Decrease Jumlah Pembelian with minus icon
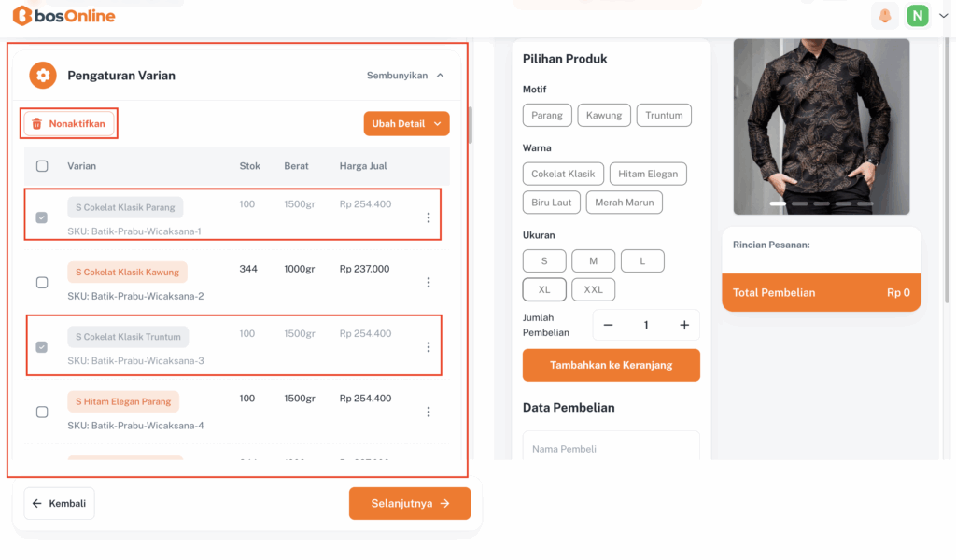 pos(609,325)
